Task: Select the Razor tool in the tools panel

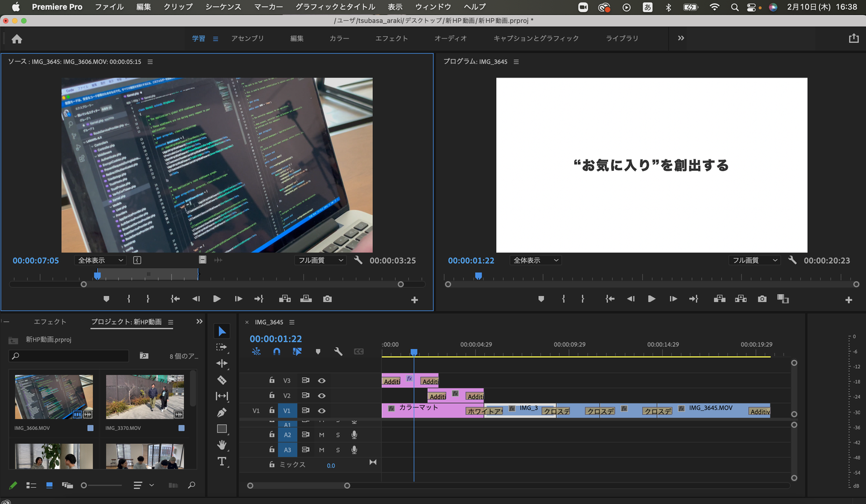Action: click(222, 380)
